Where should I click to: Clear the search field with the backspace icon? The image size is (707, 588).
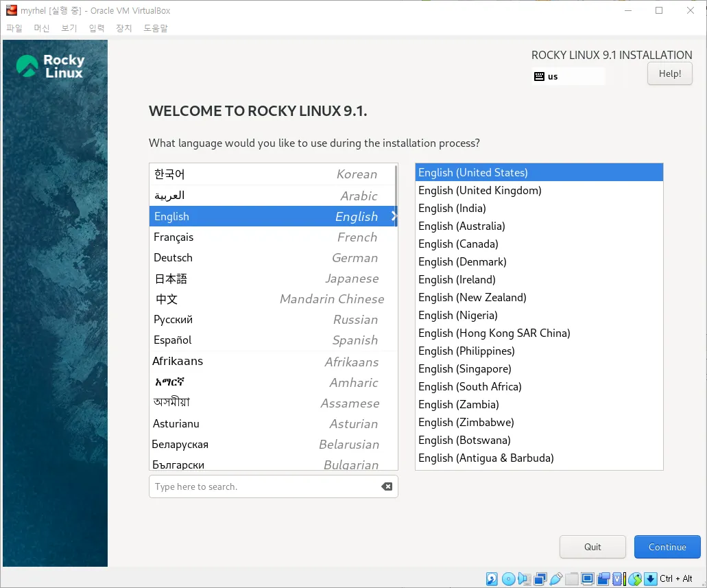(x=386, y=486)
